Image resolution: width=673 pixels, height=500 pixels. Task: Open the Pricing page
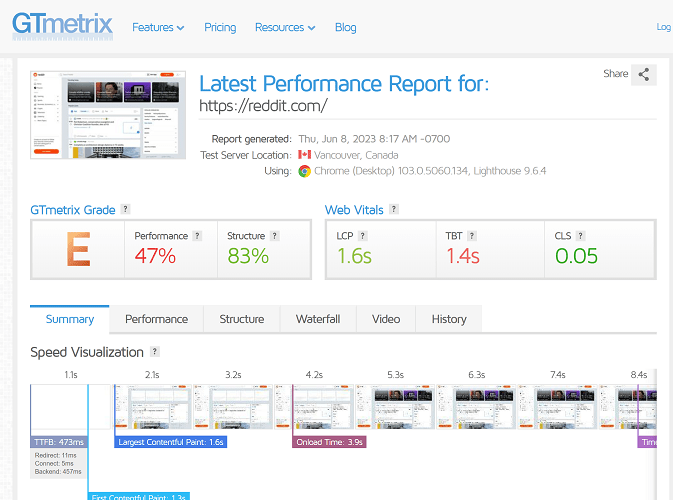[220, 27]
